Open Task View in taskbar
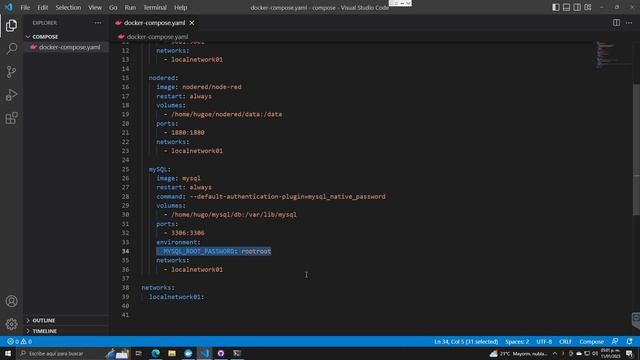The width and height of the screenshot is (640, 360). tap(138, 353)
